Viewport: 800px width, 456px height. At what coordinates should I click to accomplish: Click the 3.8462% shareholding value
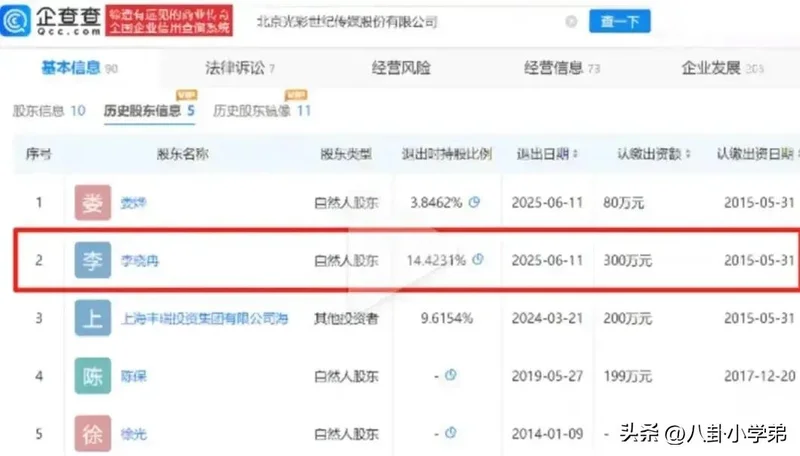point(436,203)
